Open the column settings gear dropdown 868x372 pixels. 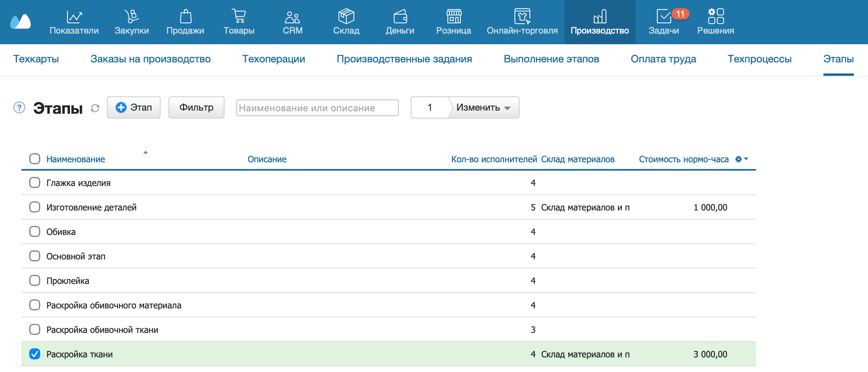point(741,159)
